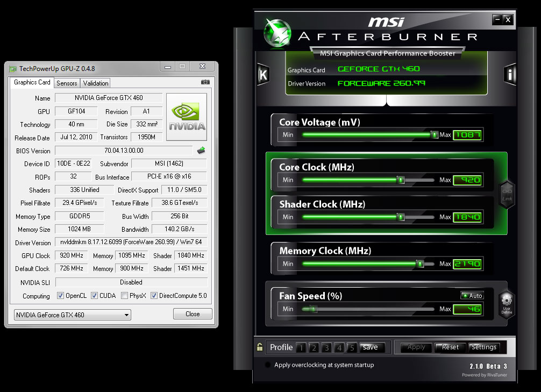This screenshot has height=392, width=541.
Task: Click the Memory Clock slider handle
Action: [x=420, y=264]
